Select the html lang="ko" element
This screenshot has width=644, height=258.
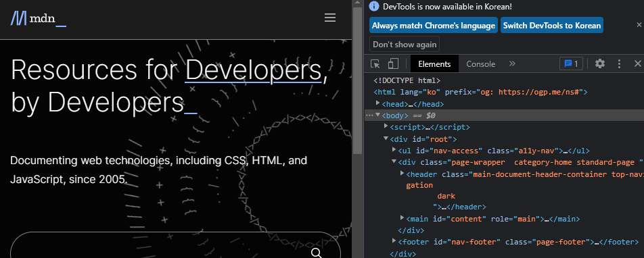pos(480,92)
